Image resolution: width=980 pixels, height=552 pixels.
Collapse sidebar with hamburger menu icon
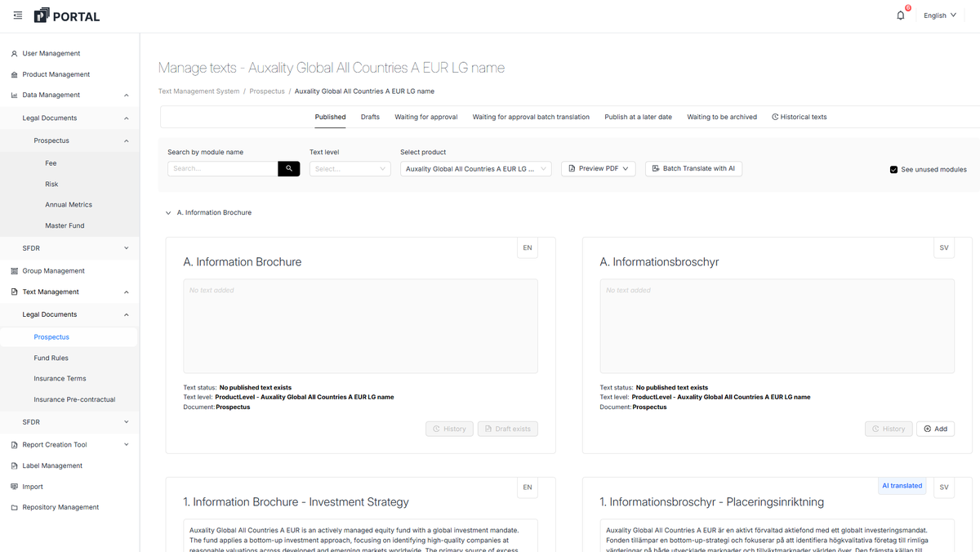tap(18, 16)
